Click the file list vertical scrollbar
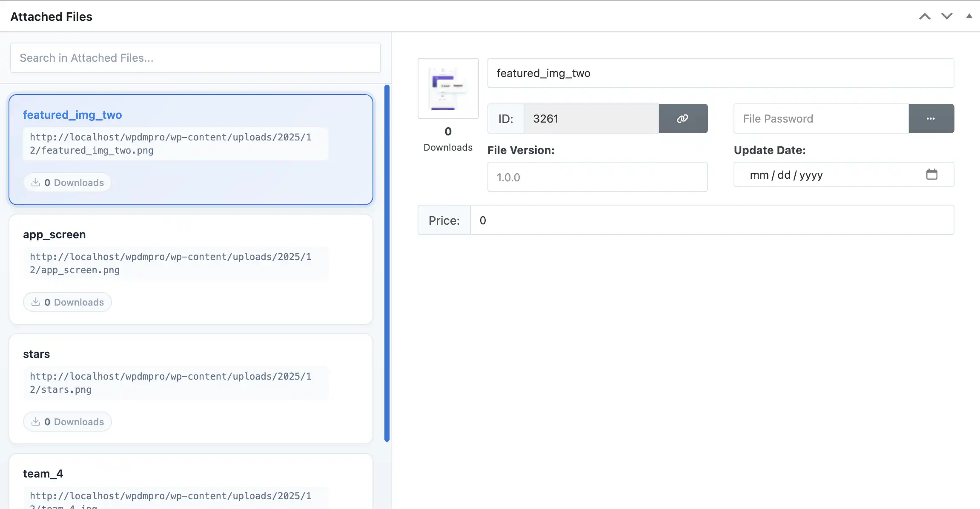This screenshot has height=509, width=980. pos(387,263)
